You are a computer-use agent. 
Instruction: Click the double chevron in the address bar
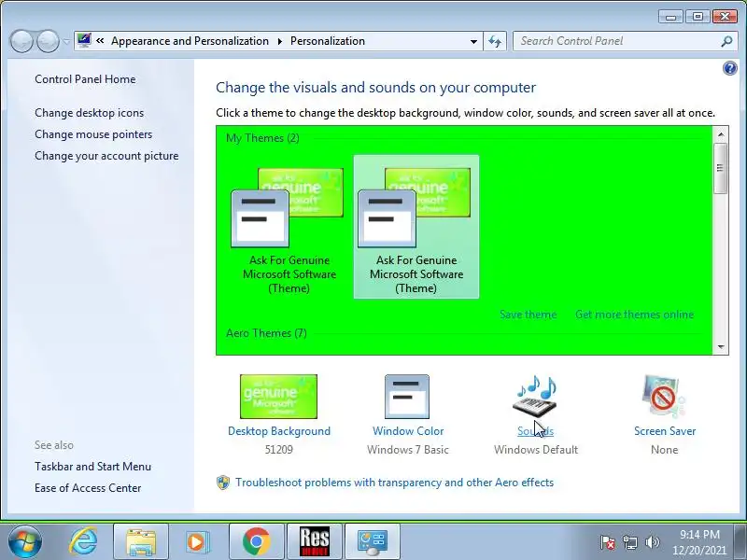click(100, 41)
